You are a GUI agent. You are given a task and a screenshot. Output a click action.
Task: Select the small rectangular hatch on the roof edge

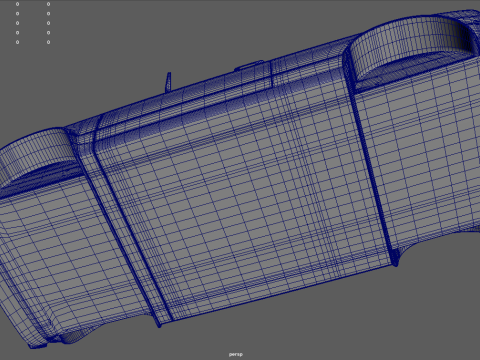[x=249, y=66]
